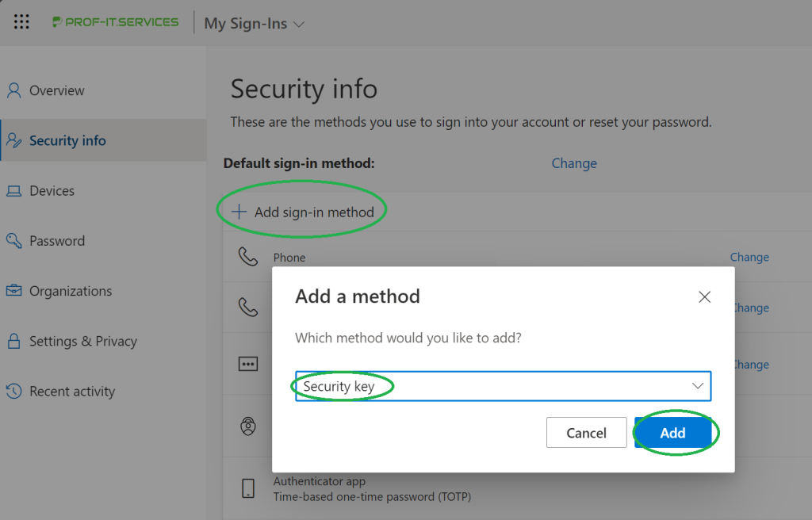Close the Add a method dialog
Screen dimensions: 812x520
click(x=704, y=297)
